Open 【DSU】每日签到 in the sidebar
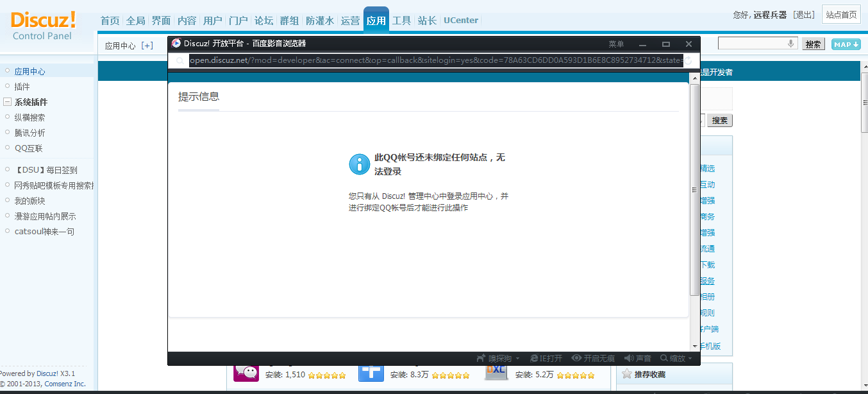Screen dimensions: 868x394 [x=46, y=170]
